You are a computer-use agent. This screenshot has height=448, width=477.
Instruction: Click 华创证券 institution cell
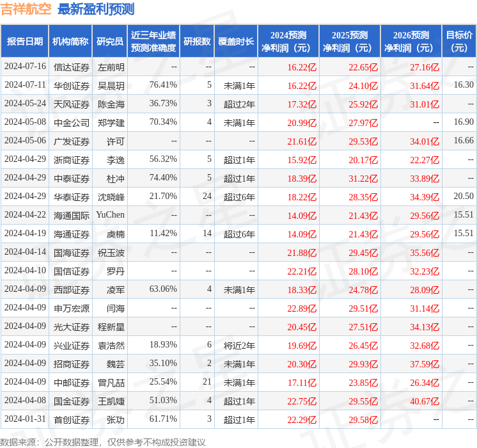72,86
